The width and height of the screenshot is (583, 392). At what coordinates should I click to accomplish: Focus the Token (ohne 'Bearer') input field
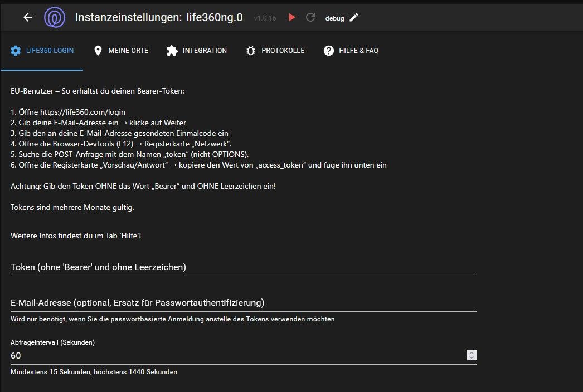[243, 267]
